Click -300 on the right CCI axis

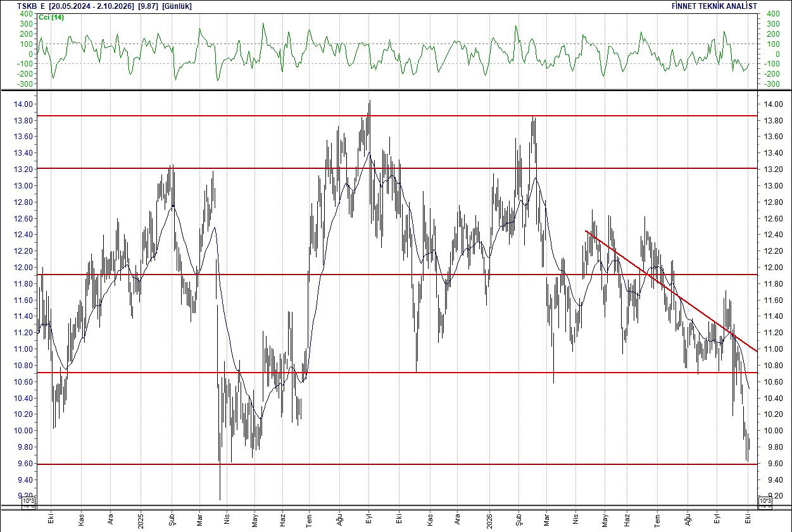772,84
